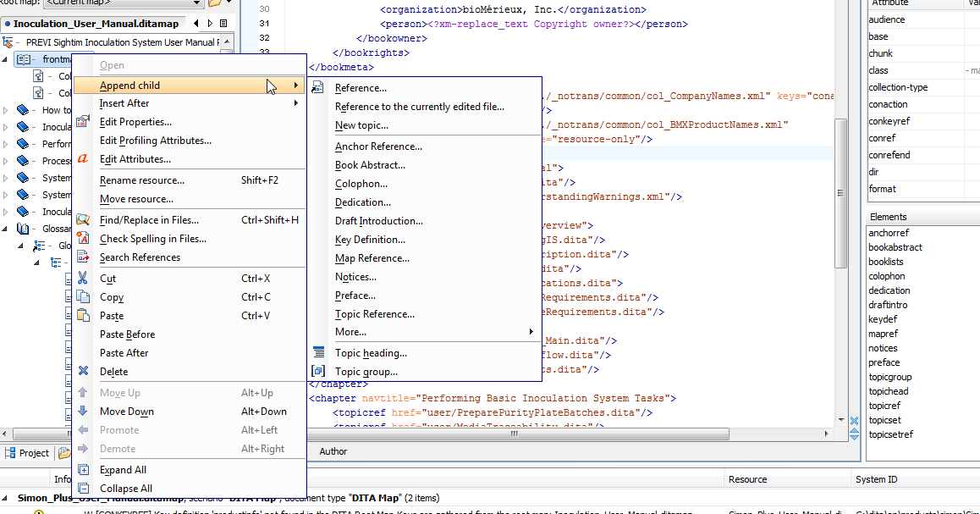The height and width of the screenshot is (514, 980).
Task: Select Edit Profiling Attributes option
Action: point(156,141)
